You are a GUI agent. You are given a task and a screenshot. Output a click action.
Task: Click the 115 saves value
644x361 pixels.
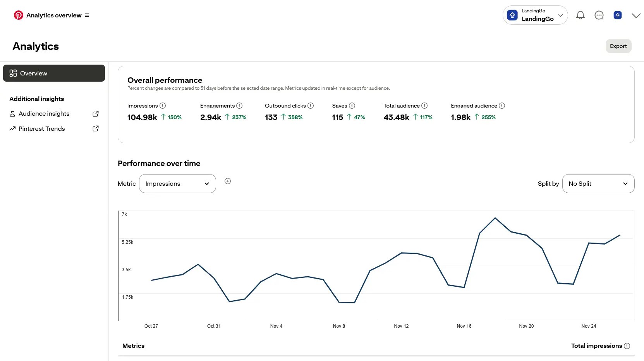[338, 117]
